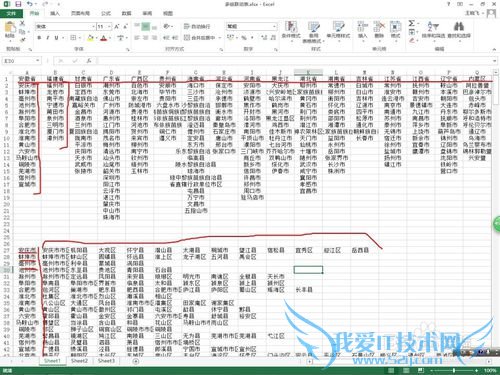Increase font size with the large A icon

tap(117, 26)
